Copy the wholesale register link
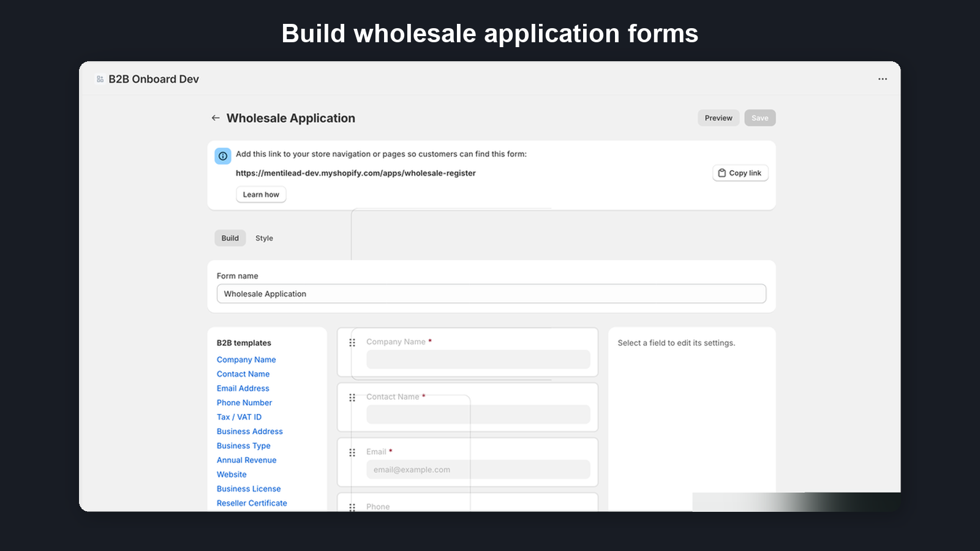This screenshot has height=551, width=980. pyautogui.click(x=740, y=173)
